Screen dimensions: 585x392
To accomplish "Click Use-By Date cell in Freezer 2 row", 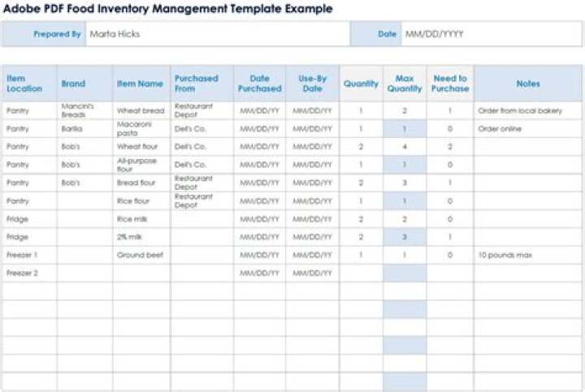I will click(x=312, y=274).
